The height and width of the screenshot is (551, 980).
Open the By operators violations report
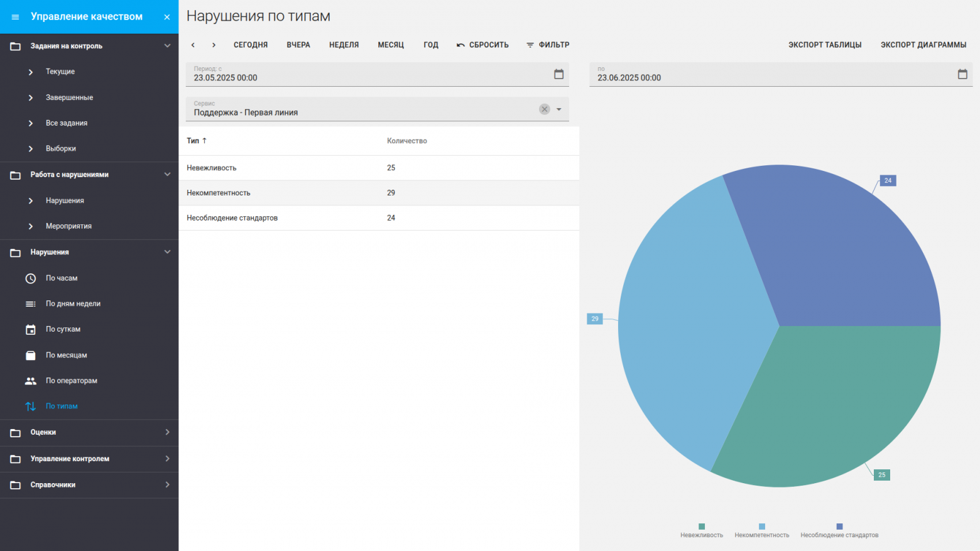click(71, 381)
